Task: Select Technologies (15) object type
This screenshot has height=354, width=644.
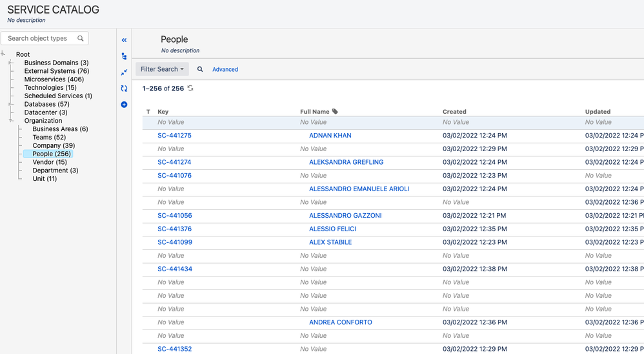Action: click(50, 87)
